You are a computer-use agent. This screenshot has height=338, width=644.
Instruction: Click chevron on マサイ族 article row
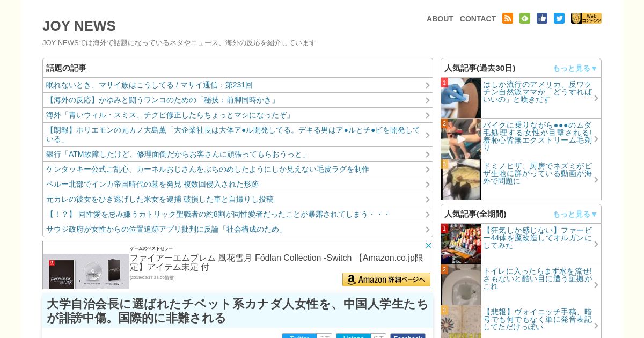click(428, 85)
